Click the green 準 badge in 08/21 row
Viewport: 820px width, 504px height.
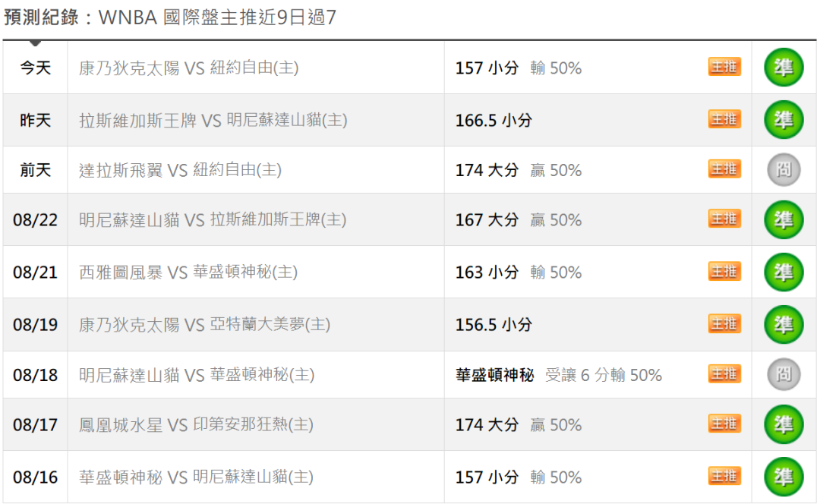[784, 272]
